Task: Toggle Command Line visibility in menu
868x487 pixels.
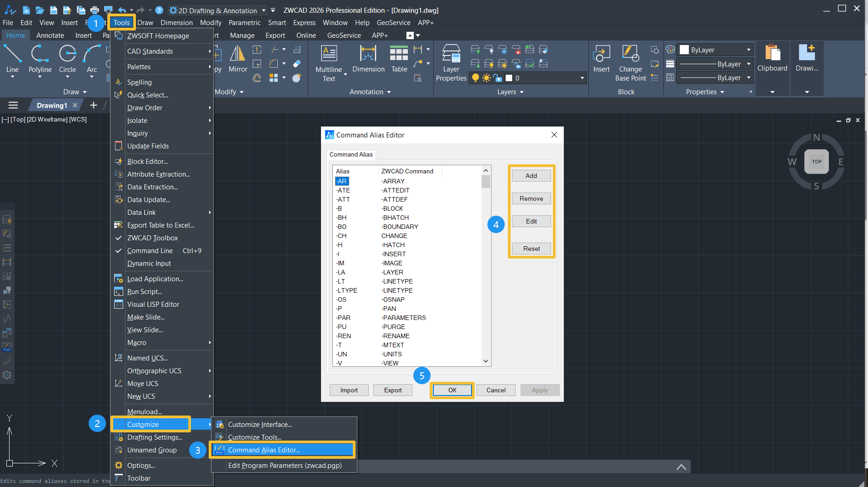Action: (150, 251)
